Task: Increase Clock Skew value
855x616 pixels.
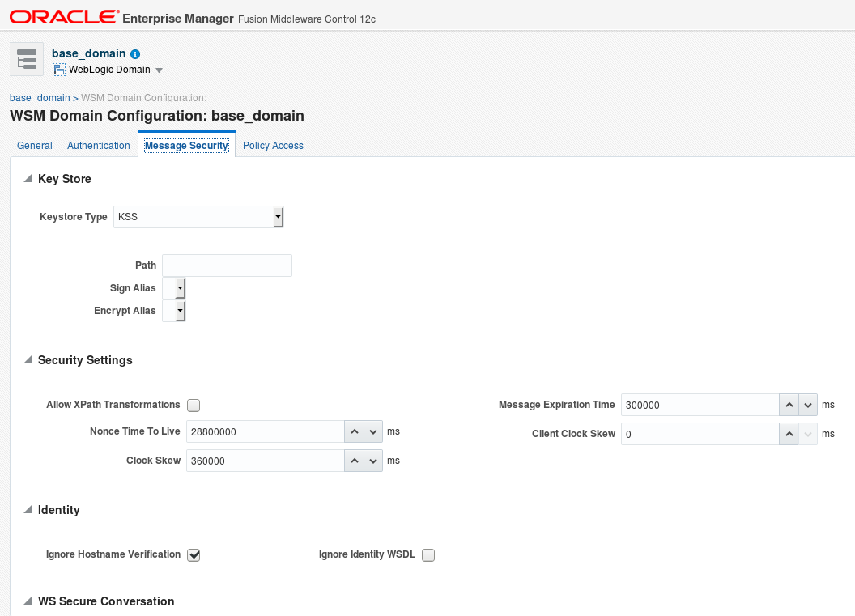Action: point(355,461)
